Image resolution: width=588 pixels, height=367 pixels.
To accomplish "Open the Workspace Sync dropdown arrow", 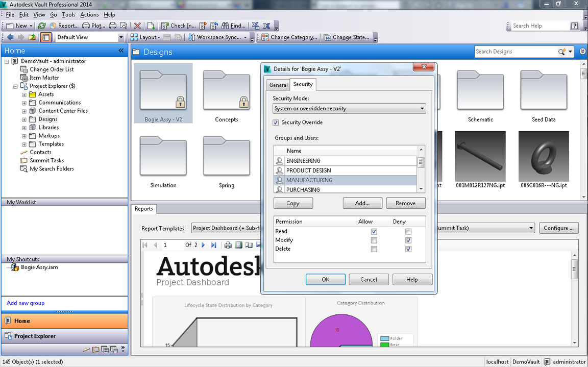I will tap(245, 37).
